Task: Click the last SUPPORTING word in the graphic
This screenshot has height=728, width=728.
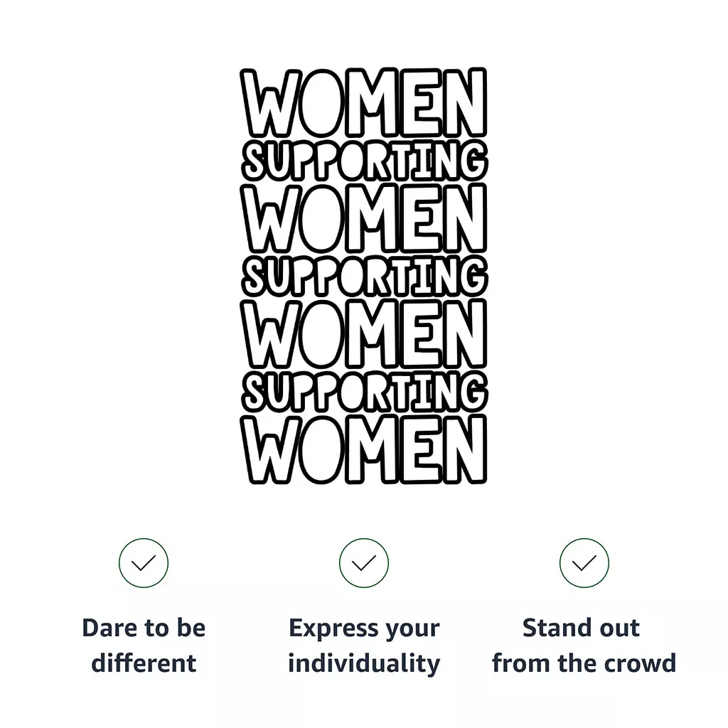Action: pyautogui.click(x=365, y=392)
